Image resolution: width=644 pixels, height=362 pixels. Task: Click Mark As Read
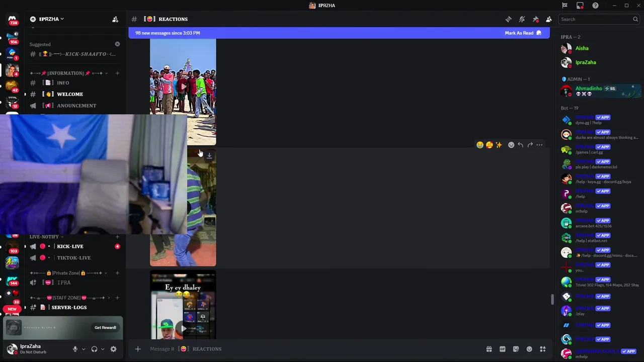pyautogui.click(x=523, y=33)
